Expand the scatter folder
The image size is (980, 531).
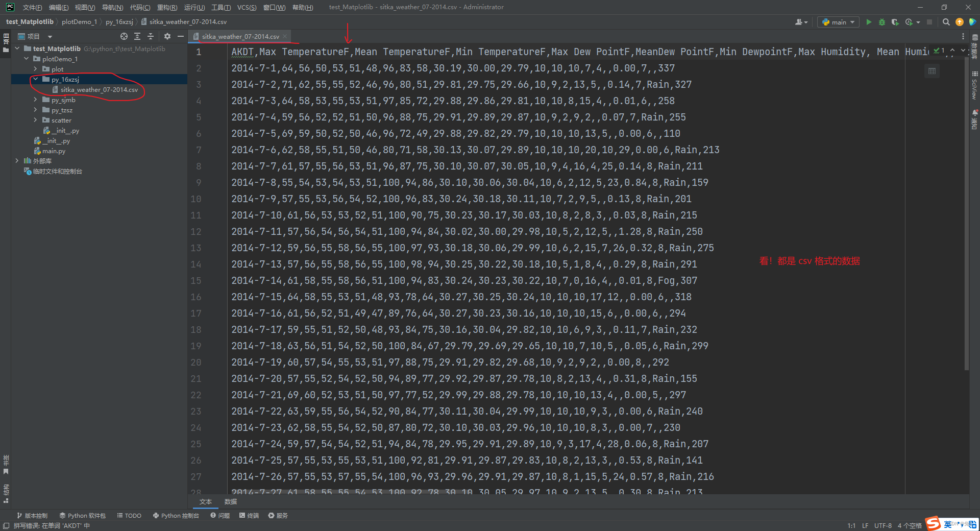click(35, 120)
